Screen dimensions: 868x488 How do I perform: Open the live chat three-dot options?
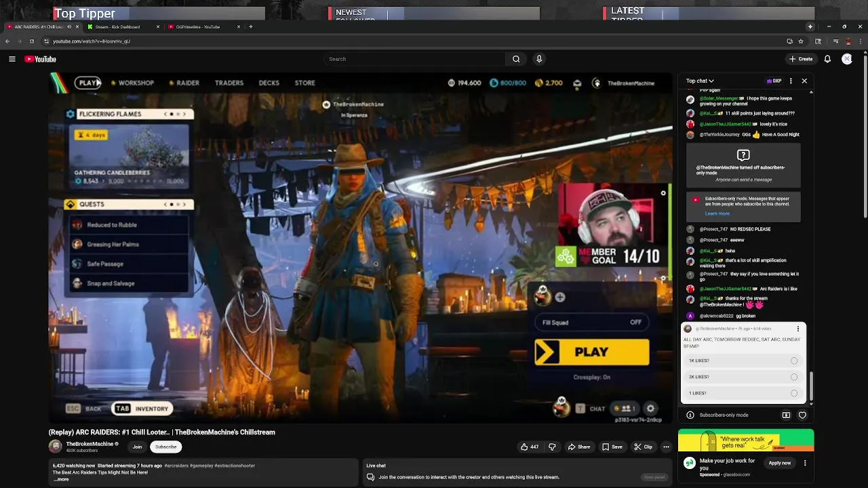[791, 81]
